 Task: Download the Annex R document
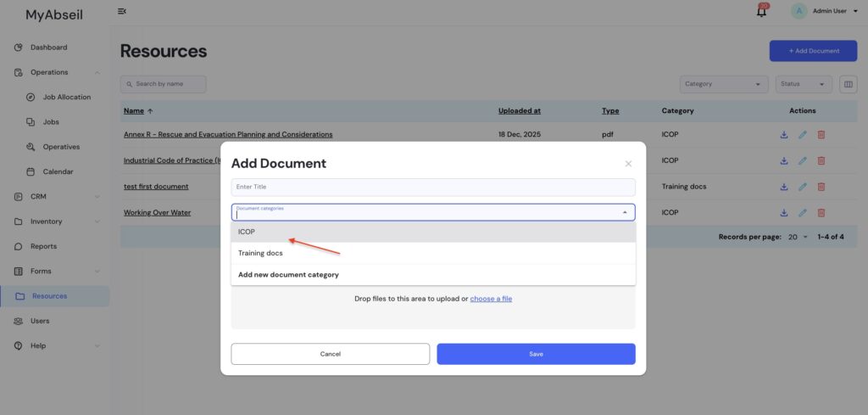783,135
